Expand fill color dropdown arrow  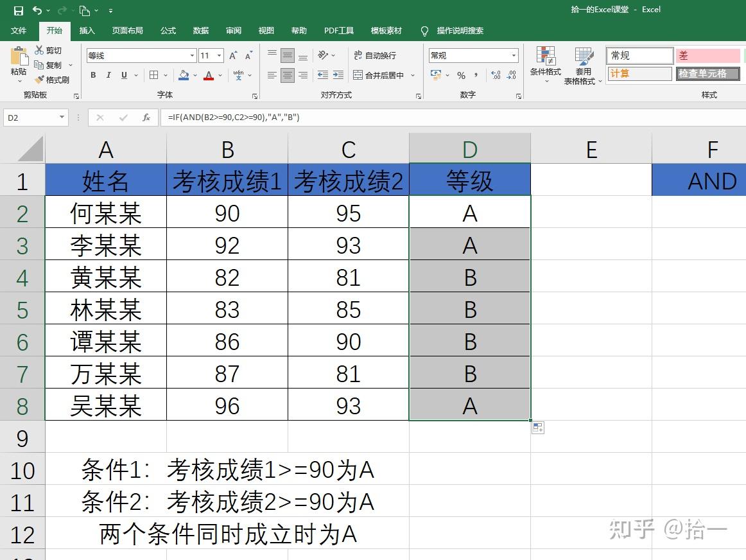click(195, 75)
